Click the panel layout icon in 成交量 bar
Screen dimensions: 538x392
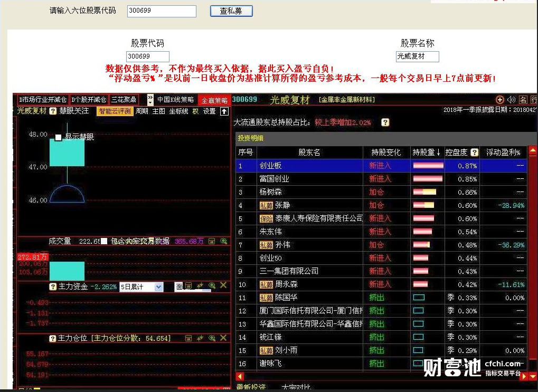coord(212,241)
